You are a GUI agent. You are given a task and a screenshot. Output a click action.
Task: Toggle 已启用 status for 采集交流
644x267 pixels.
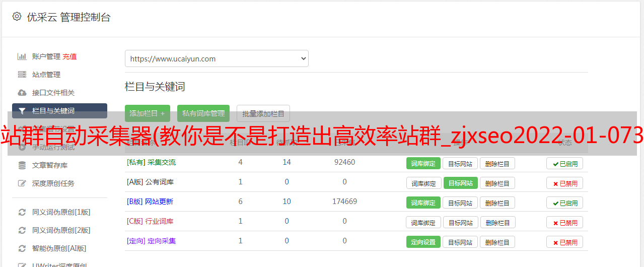coord(565,163)
